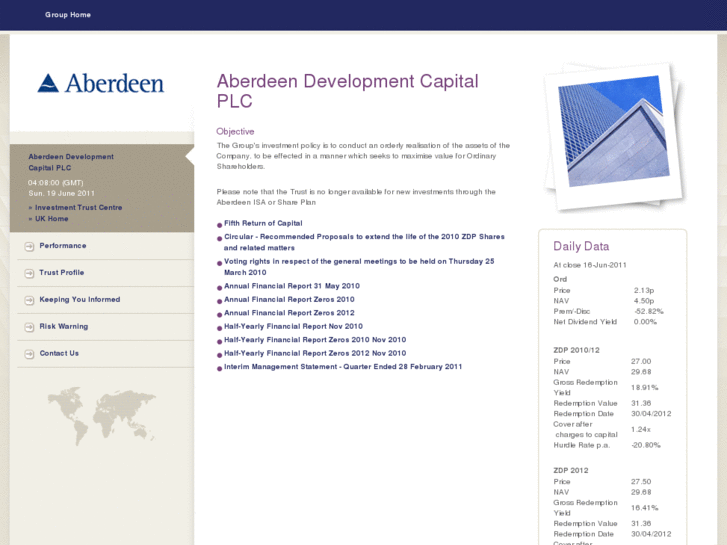Open Group Home in top bar
Image resolution: width=727 pixels, height=545 pixels.
point(68,15)
